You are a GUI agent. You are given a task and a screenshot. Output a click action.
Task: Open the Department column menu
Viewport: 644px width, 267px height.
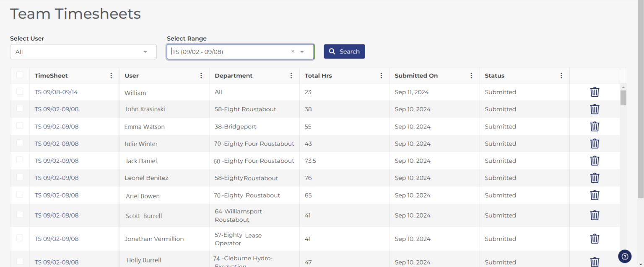tap(291, 75)
